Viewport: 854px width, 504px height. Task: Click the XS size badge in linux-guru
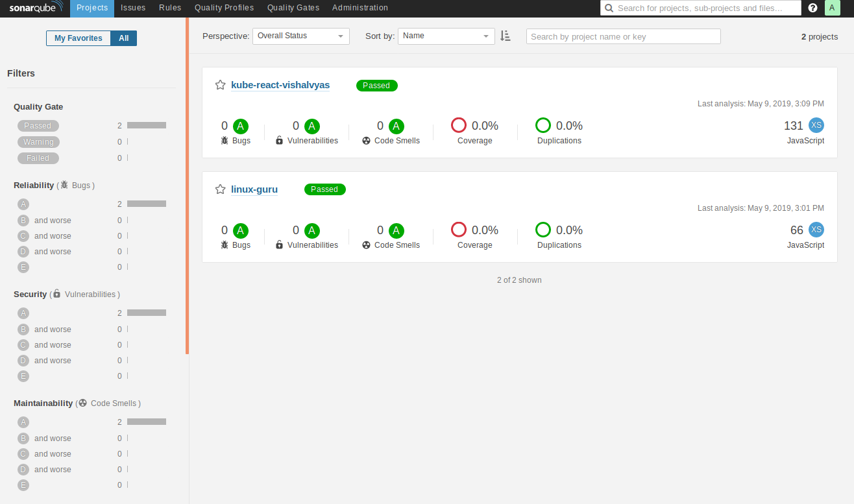[x=816, y=230]
